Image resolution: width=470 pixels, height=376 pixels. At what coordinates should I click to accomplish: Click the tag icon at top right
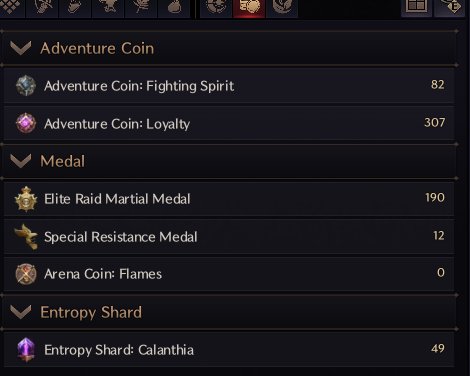(450, 7)
